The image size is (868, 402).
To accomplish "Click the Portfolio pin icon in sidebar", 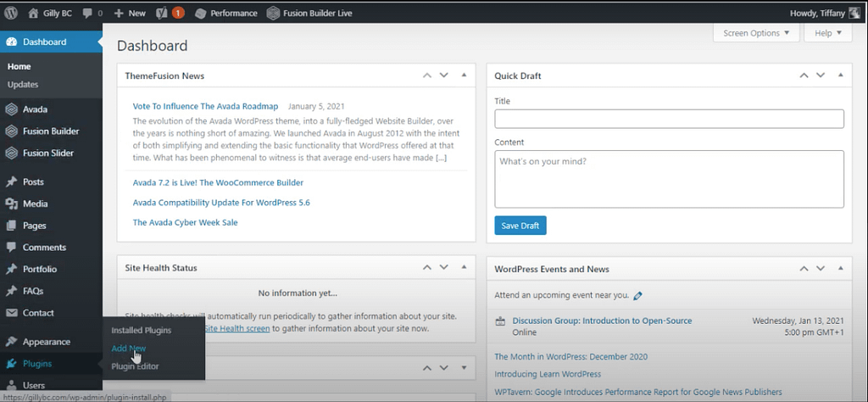I will point(11,269).
